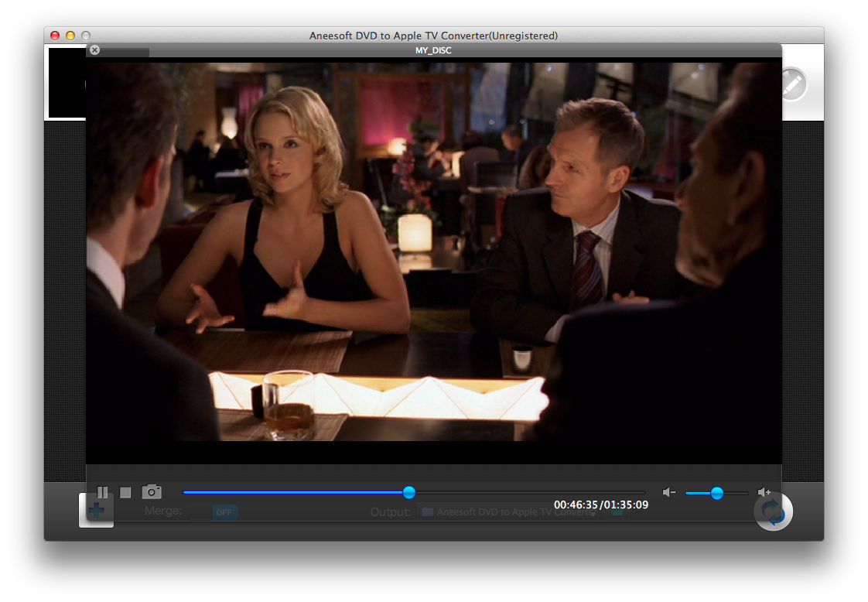Click the MY_DISC preview title
This screenshot has width=868, height=602.
[x=433, y=50]
